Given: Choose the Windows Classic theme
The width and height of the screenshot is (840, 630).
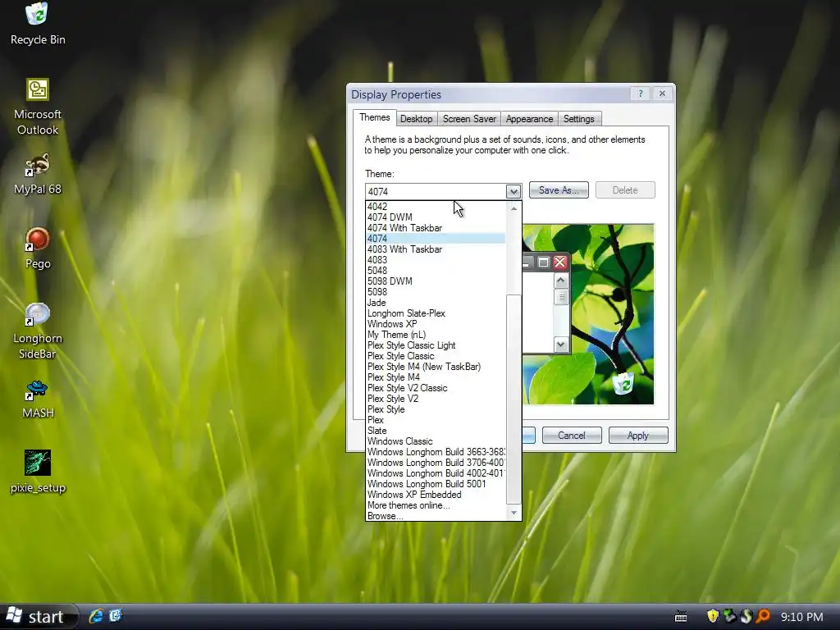Looking at the screenshot, I should pyautogui.click(x=436, y=441).
